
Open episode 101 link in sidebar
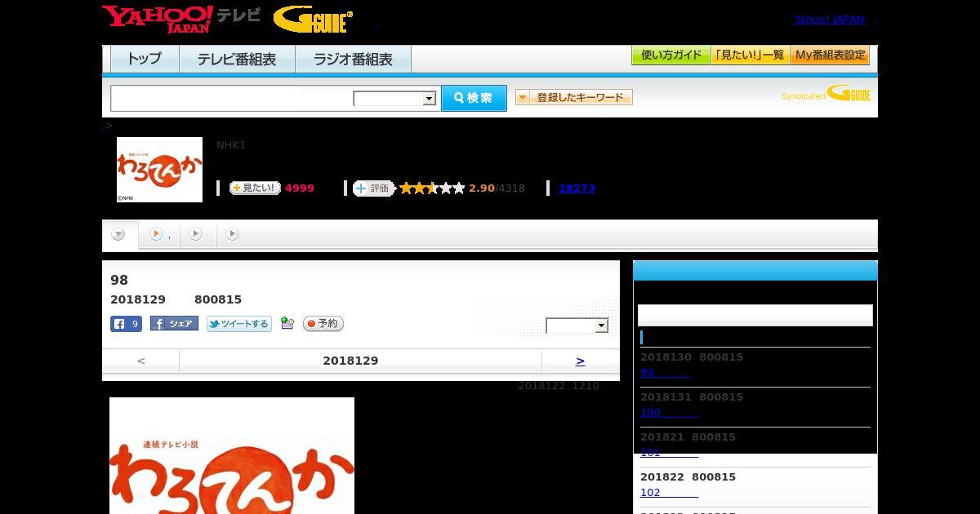pos(669,452)
